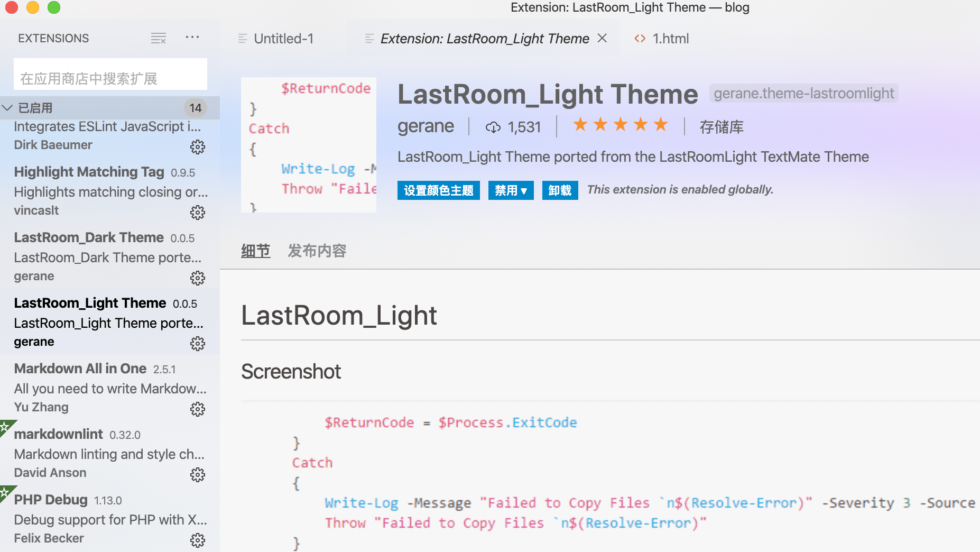Click the 卸载 uninstall button

click(560, 190)
